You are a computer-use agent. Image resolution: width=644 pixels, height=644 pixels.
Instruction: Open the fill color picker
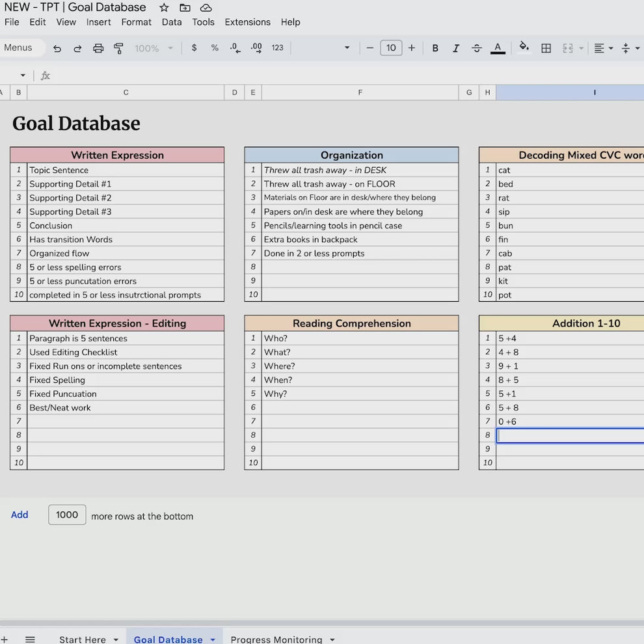(x=524, y=47)
